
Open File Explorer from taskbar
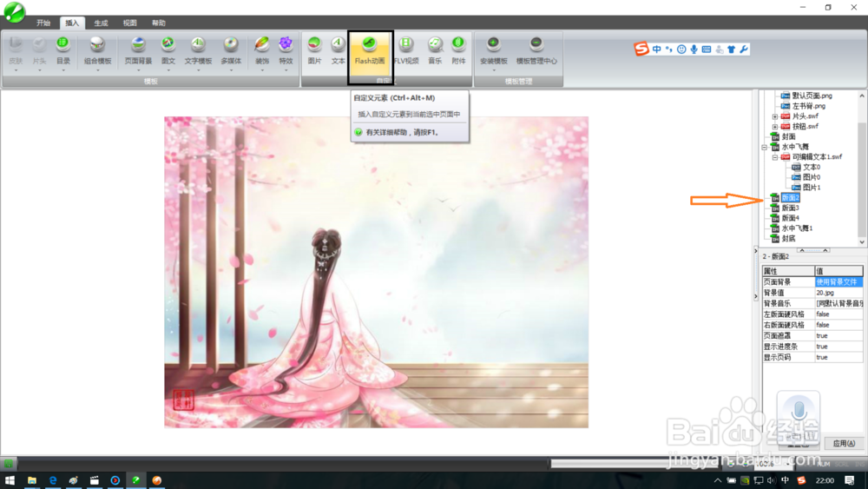(31, 480)
